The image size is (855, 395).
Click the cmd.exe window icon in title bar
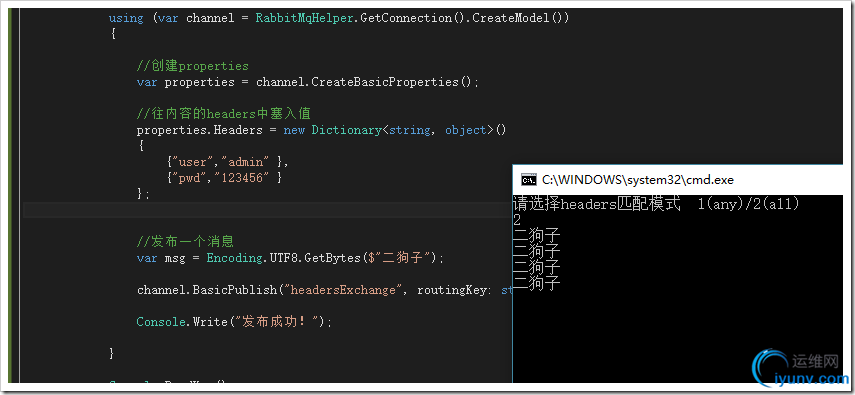pyautogui.click(x=528, y=179)
